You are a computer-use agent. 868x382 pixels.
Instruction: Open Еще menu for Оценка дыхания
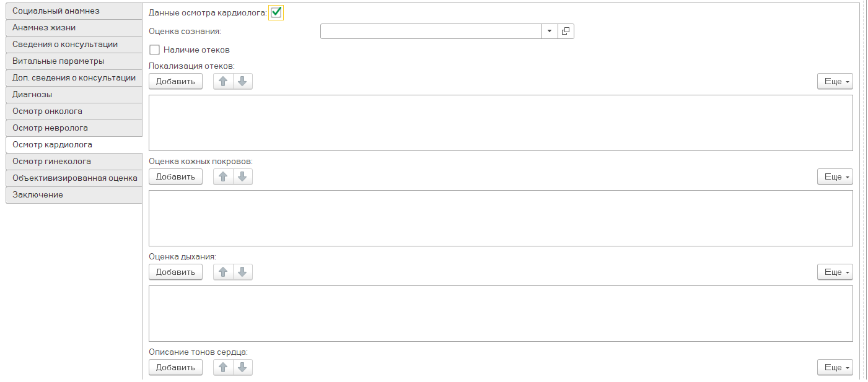(x=835, y=272)
